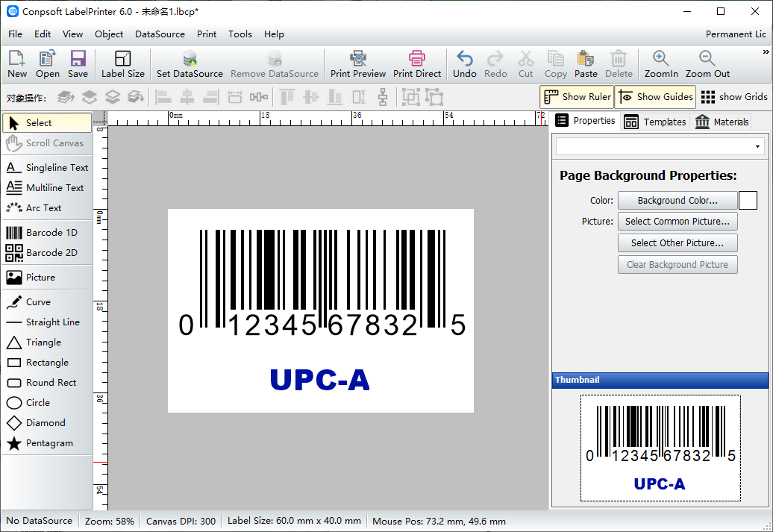773x532 pixels.
Task: Toggle Show Ruler off
Action: pos(577,97)
